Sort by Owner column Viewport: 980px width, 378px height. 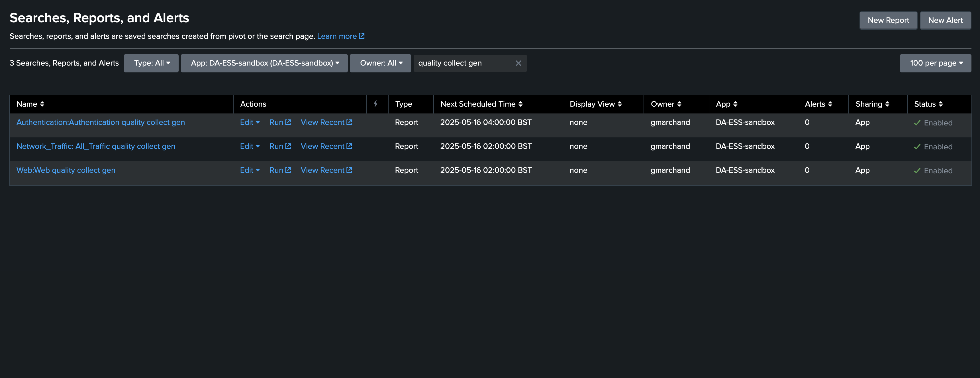click(666, 104)
